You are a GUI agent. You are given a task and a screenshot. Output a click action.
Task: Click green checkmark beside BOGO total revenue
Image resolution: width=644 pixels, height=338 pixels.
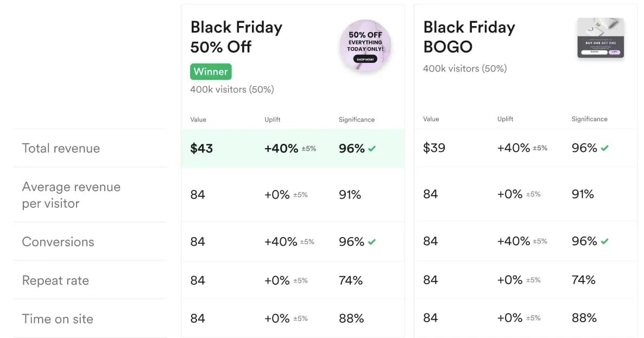coord(604,148)
